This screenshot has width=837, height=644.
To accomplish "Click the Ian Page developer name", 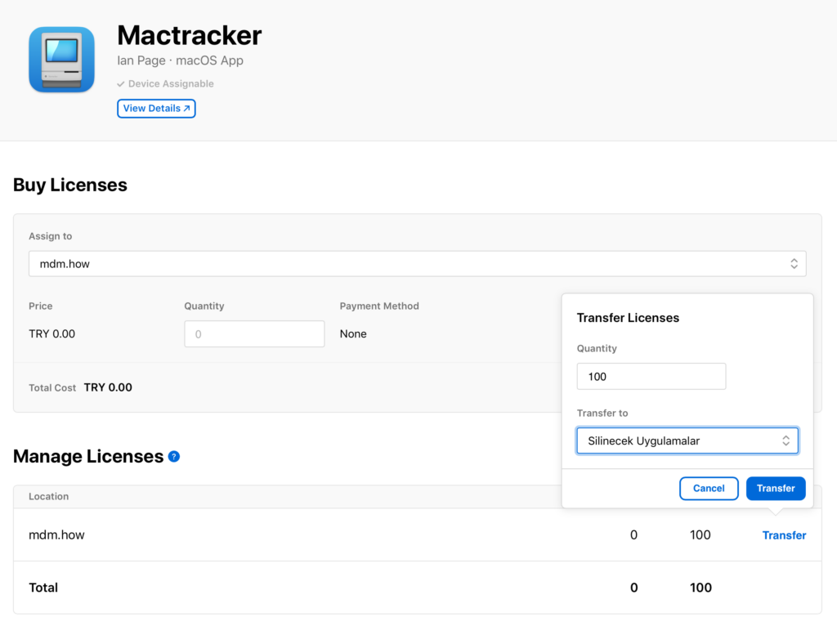I will (141, 60).
